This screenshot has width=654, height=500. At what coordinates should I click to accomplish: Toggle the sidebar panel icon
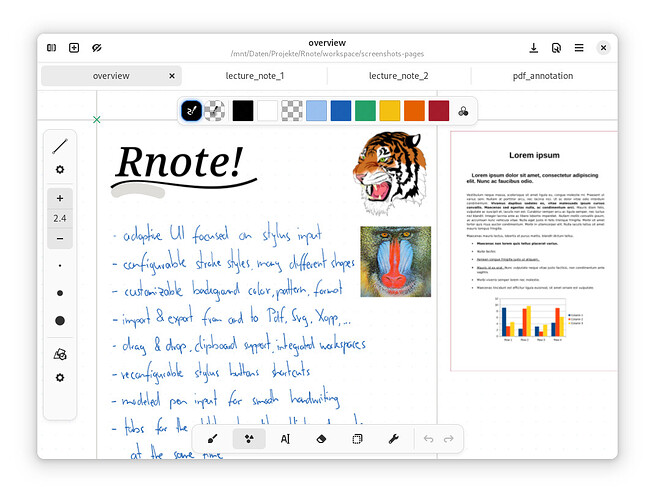click(x=52, y=48)
